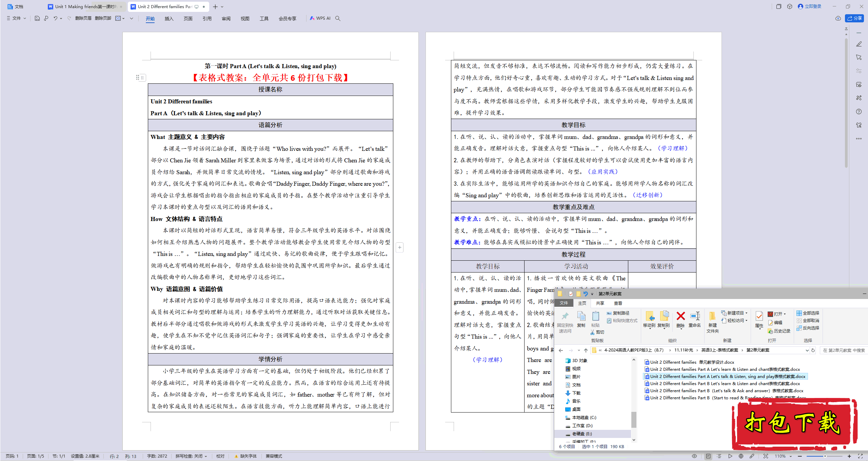The width and height of the screenshot is (868, 461).
Task: Click the fullscreen icon in status bar
Action: point(860,456)
